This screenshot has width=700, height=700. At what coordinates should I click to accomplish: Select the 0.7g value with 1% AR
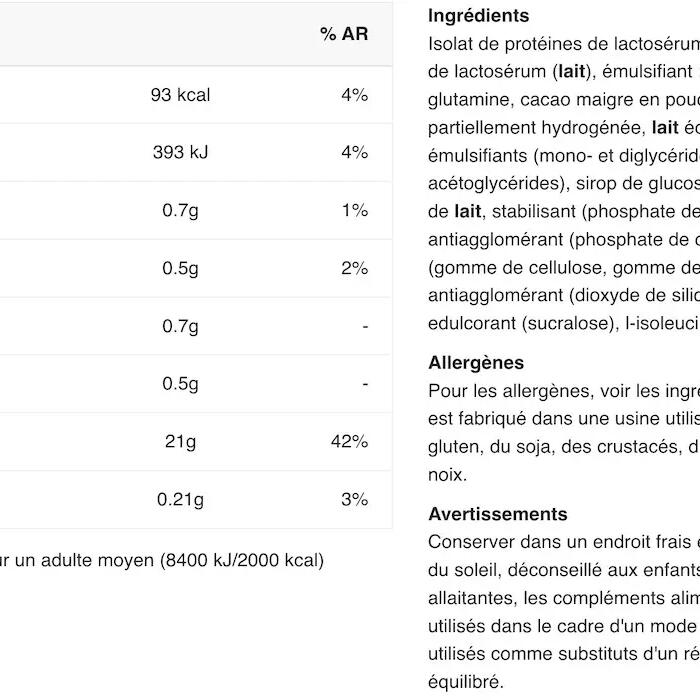click(x=180, y=210)
